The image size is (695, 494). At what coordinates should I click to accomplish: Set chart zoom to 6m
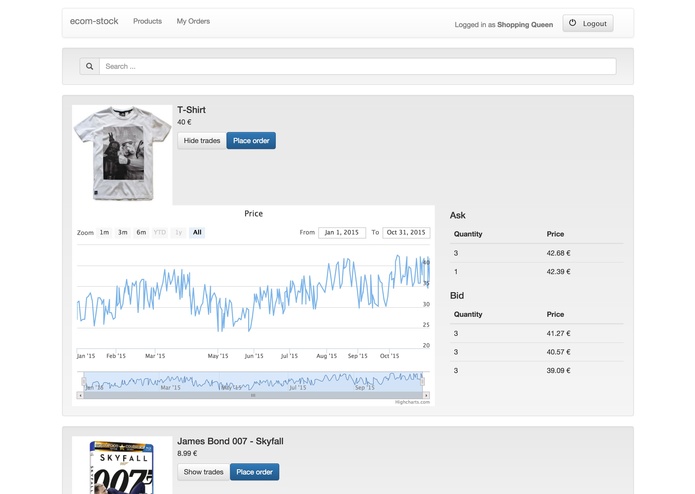[141, 232]
